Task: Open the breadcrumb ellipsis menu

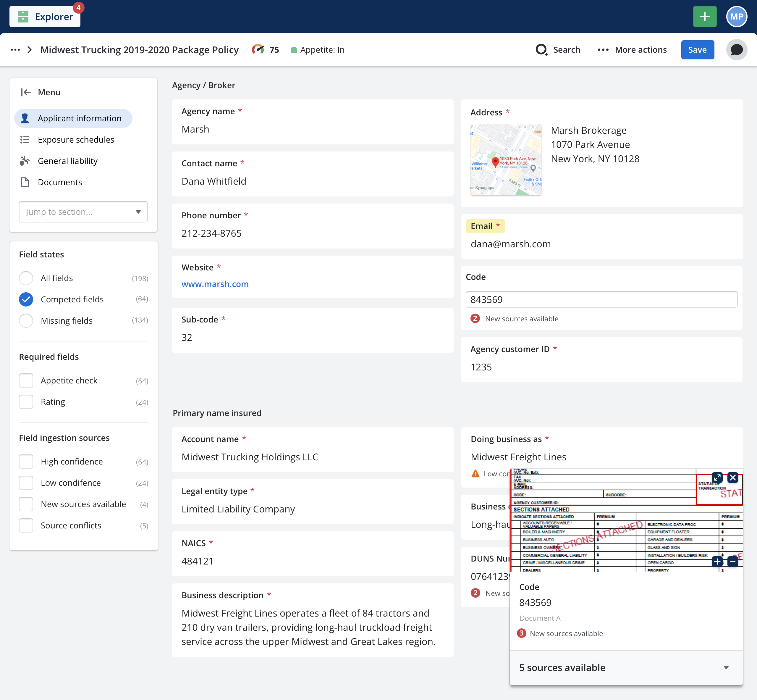Action: 15,50
